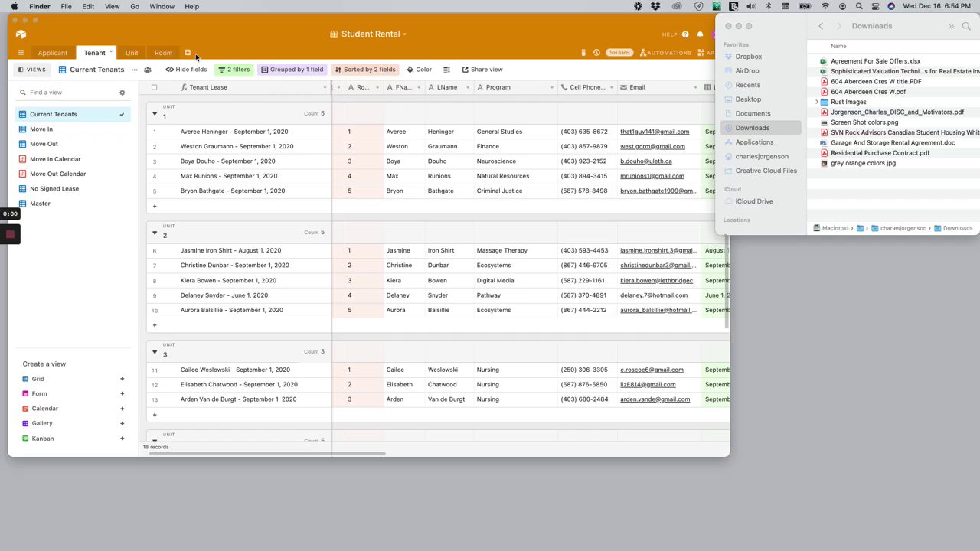
Task: Open the Cell Phone column dropdown arrow
Action: tap(612, 87)
